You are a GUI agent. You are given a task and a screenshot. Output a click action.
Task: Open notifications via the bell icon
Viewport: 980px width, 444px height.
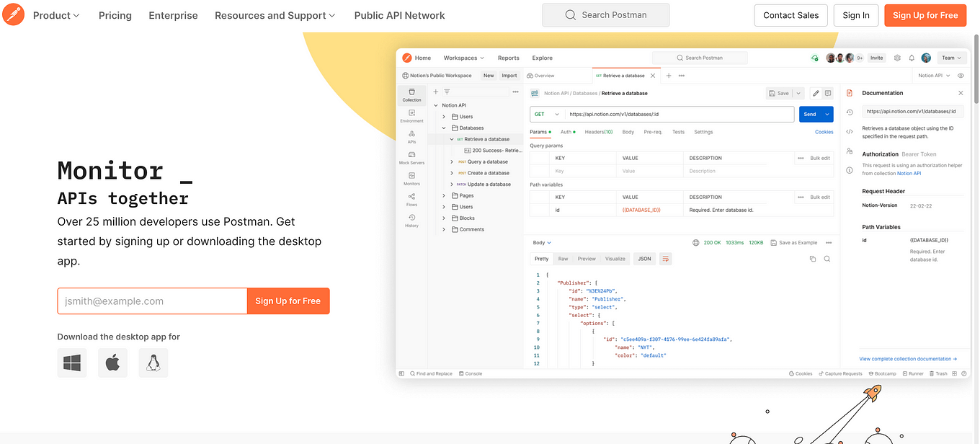(912, 58)
